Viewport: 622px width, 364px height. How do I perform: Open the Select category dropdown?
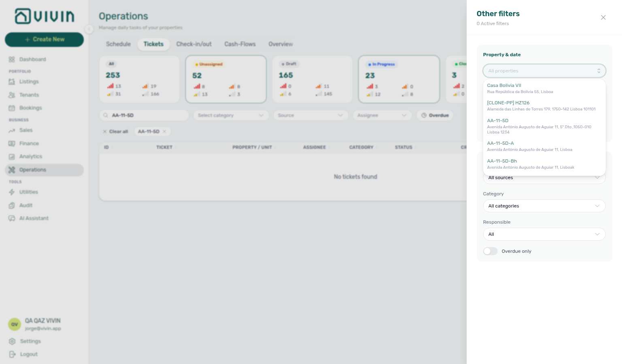231,115
